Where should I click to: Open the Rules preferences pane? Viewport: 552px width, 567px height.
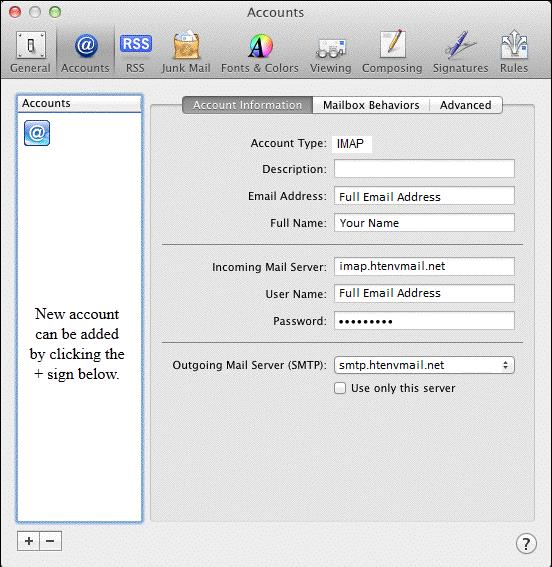tap(514, 52)
